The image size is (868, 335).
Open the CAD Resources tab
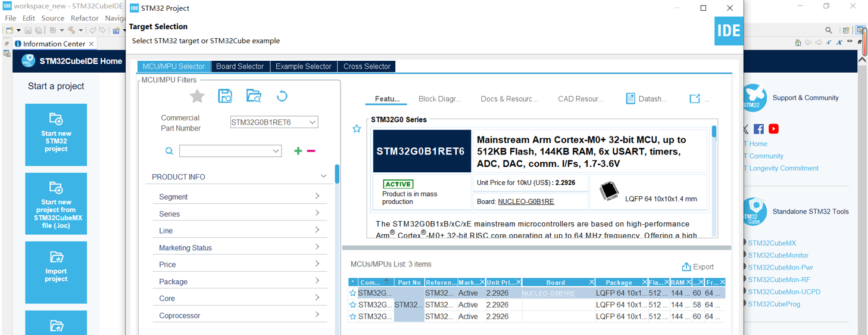[x=580, y=99]
